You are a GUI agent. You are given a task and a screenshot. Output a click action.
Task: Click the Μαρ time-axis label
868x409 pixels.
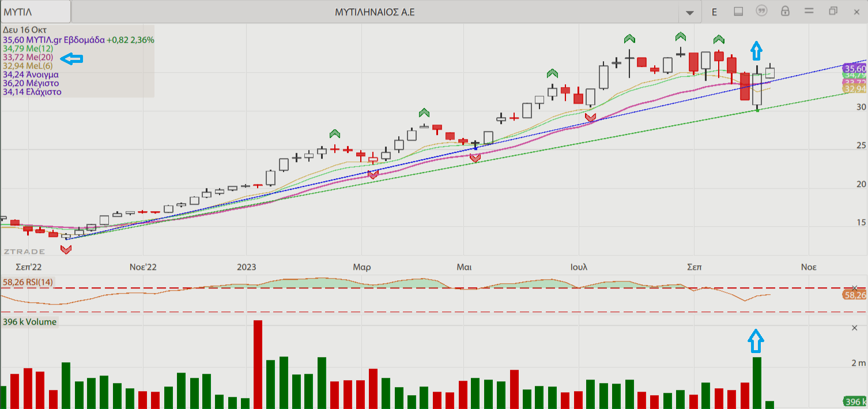361,267
